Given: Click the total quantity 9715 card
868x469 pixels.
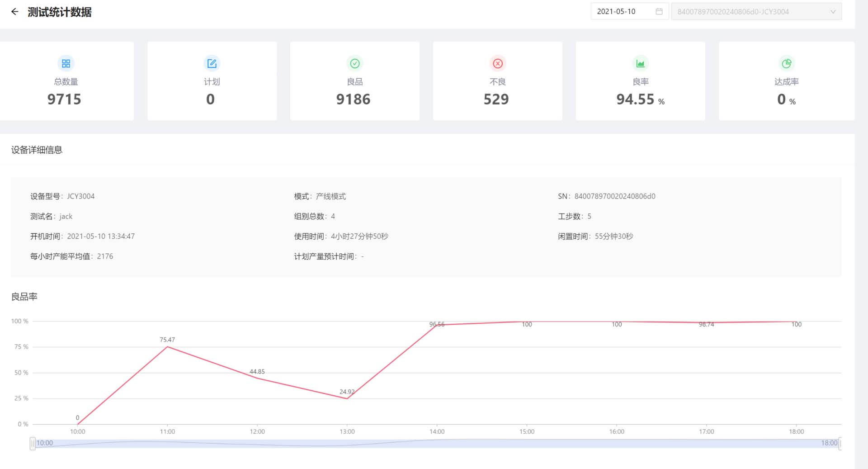Looking at the screenshot, I should [66, 81].
